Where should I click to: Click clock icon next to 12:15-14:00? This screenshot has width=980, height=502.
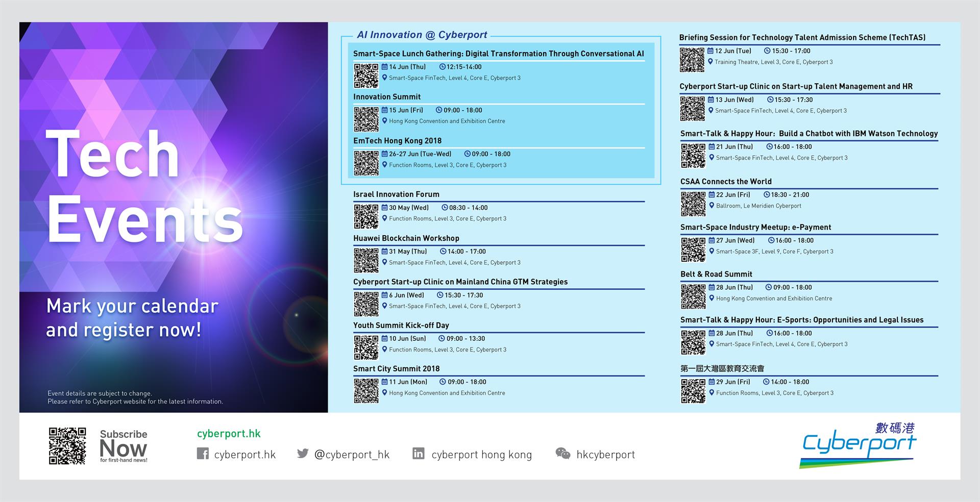[443, 67]
